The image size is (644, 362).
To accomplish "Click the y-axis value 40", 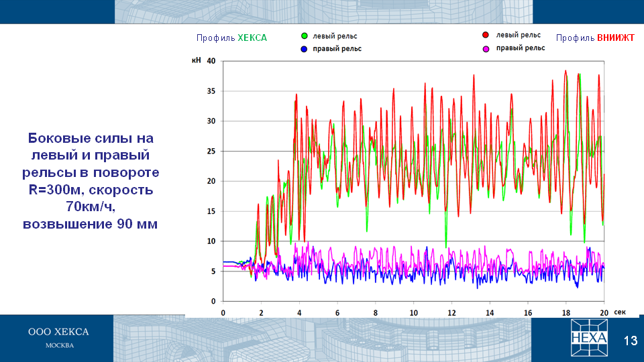I will [211, 61].
